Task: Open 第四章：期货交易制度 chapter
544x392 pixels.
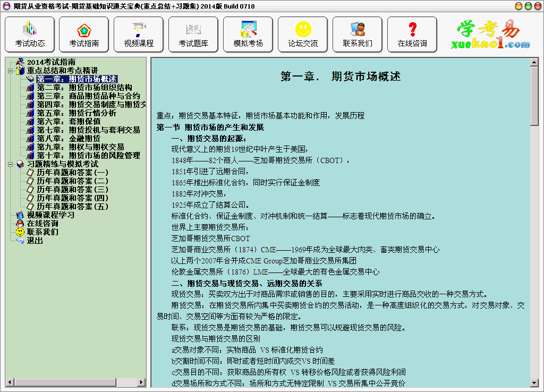Action: point(91,105)
